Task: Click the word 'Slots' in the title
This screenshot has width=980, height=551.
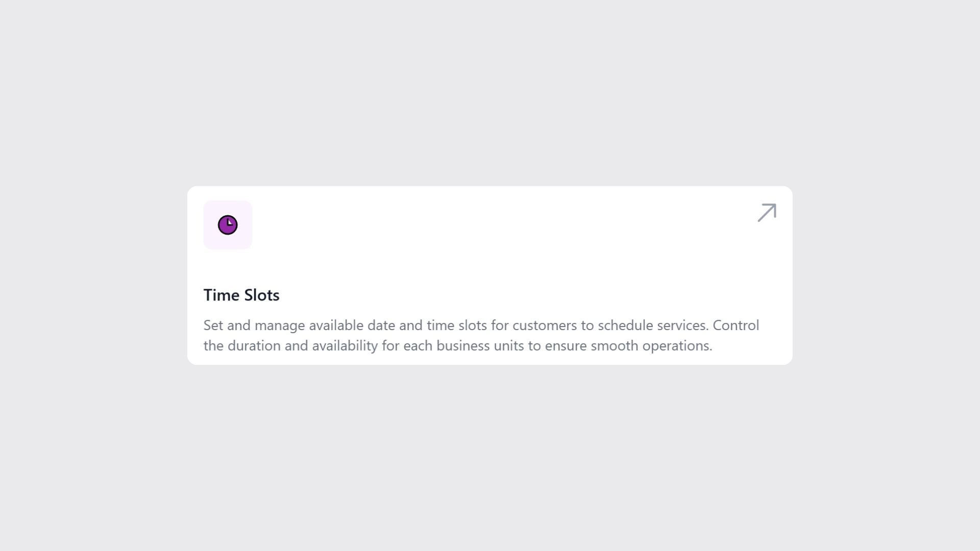Action: pos(262,295)
